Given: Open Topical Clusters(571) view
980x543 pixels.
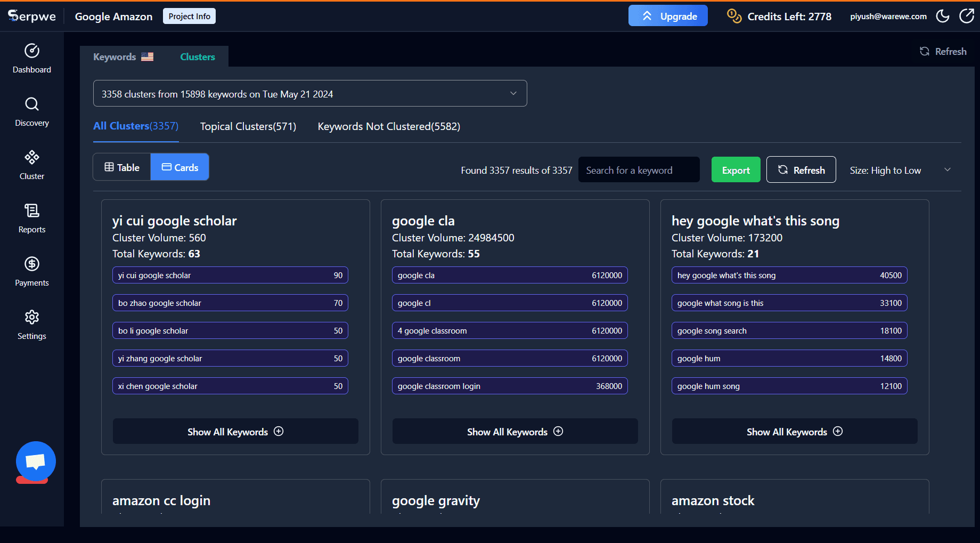Looking at the screenshot, I should 248,126.
